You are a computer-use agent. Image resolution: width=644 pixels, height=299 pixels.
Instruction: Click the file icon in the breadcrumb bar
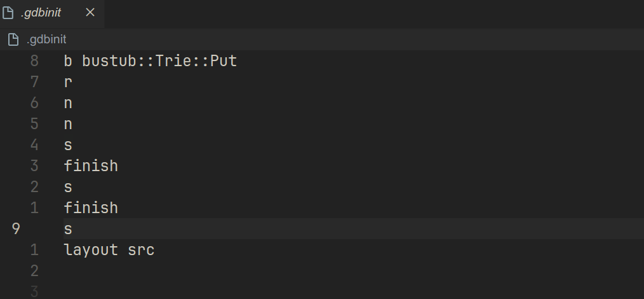tap(13, 39)
